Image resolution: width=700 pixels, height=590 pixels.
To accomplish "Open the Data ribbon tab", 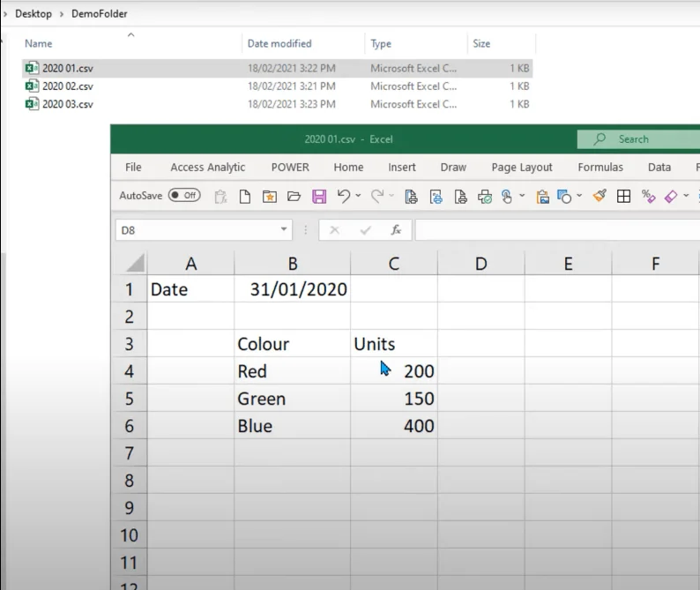I will pos(659,167).
